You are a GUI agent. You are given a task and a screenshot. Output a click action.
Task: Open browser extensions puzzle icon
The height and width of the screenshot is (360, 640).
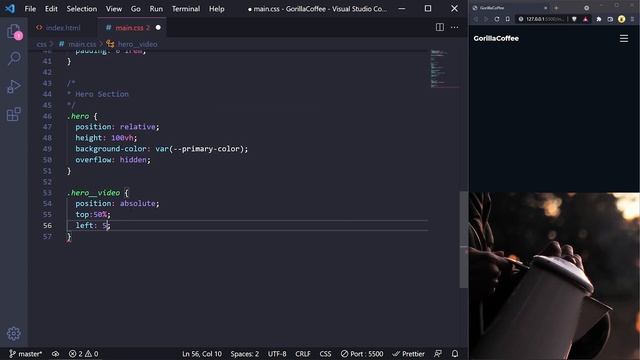click(599, 19)
